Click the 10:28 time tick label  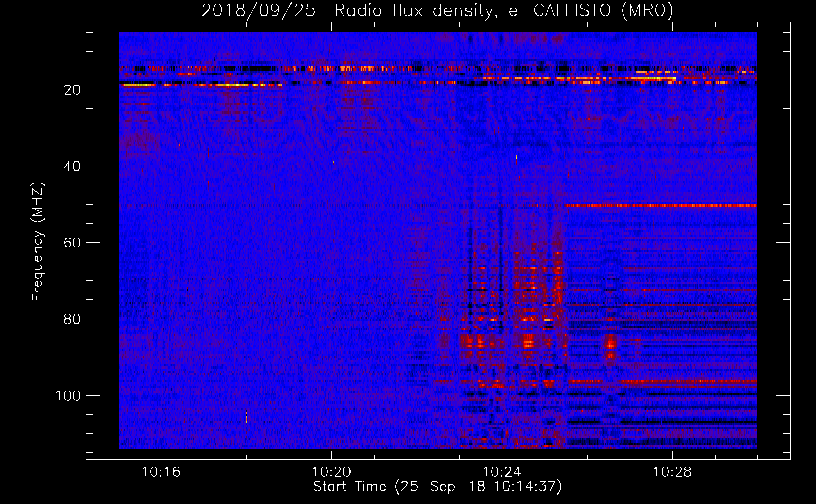point(672,472)
